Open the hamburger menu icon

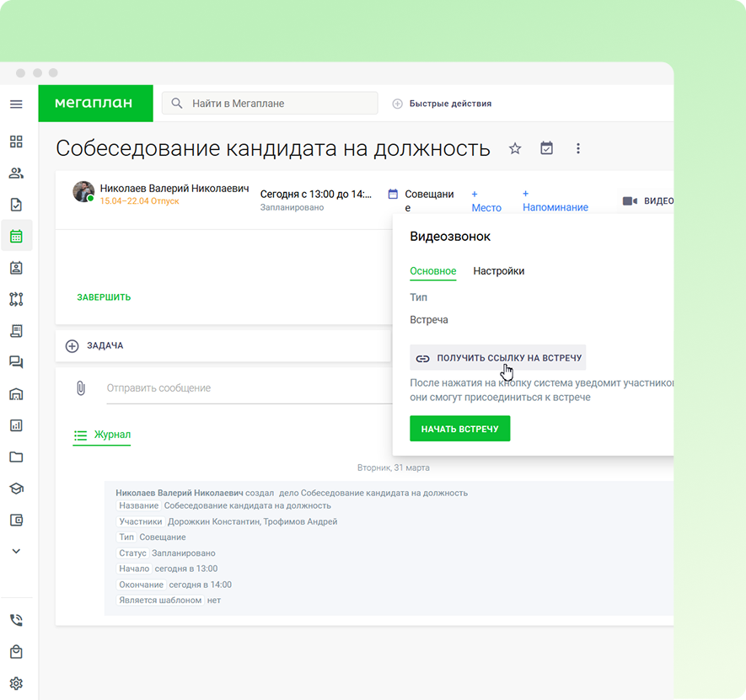pos(16,104)
